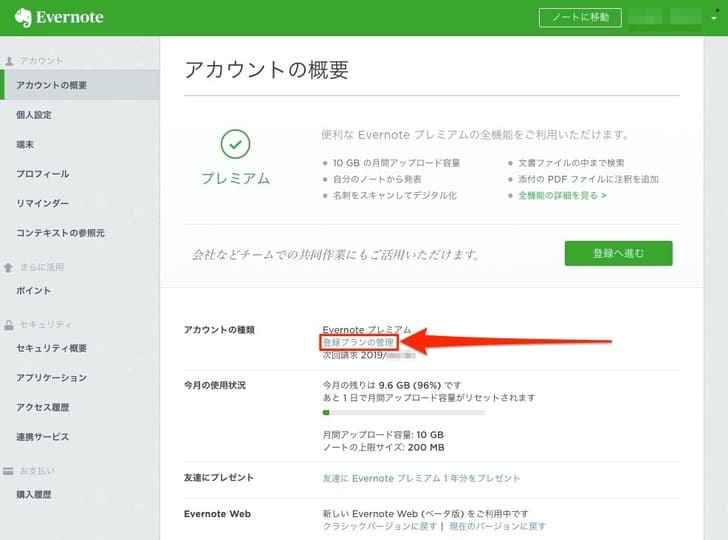Click the lock icon beside セキュリティ
The height and width of the screenshot is (540, 728).
9,325
